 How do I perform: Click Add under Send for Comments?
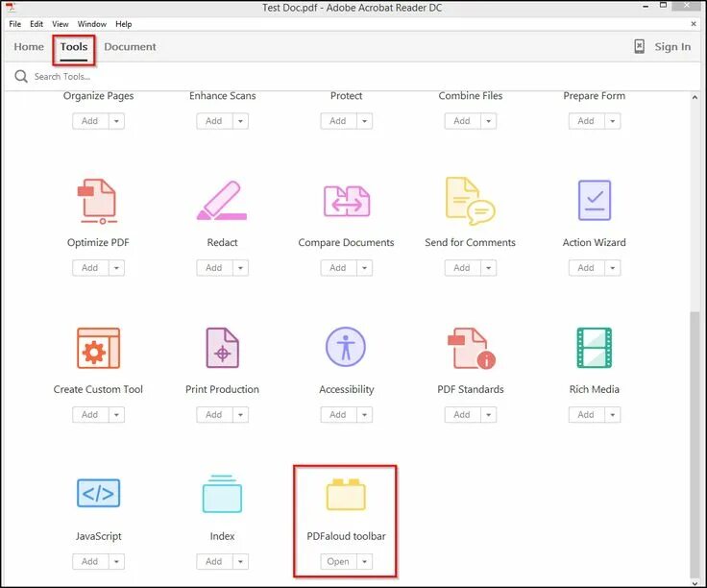[x=462, y=268]
